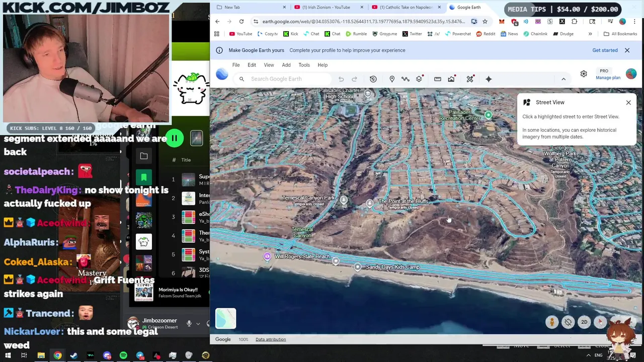644x362 pixels.
Task: Open the Twitter bookmark
Action: pos(412,34)
